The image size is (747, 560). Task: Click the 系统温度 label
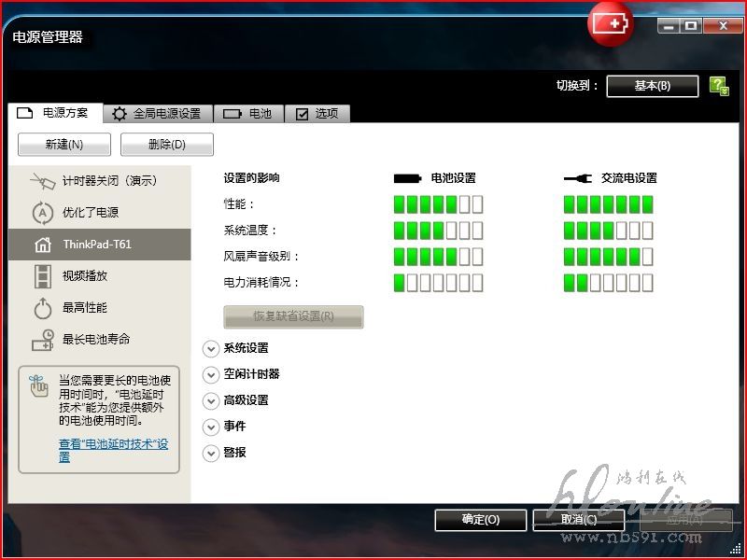pyautogui.click(x=250, y=231)
